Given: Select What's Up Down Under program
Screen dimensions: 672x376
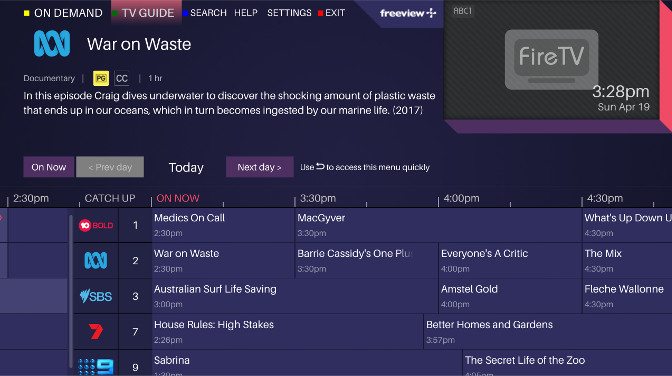Looking at the screenshot, I should pos(627,225).
